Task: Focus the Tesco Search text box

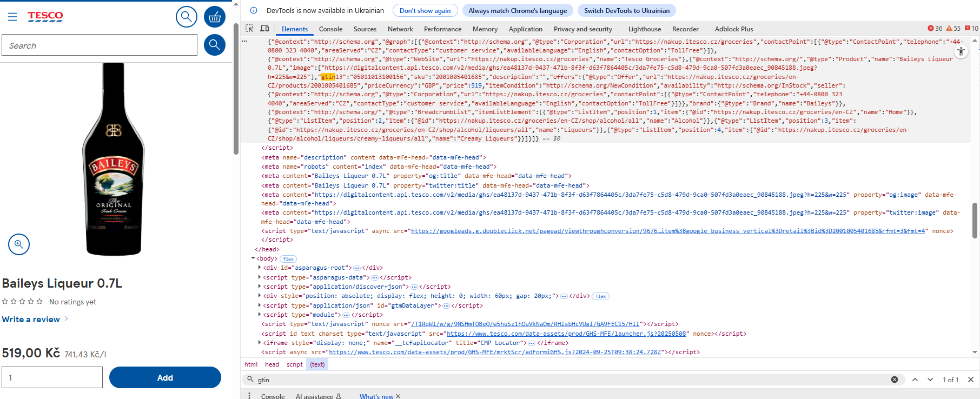Action: [100, 45]
